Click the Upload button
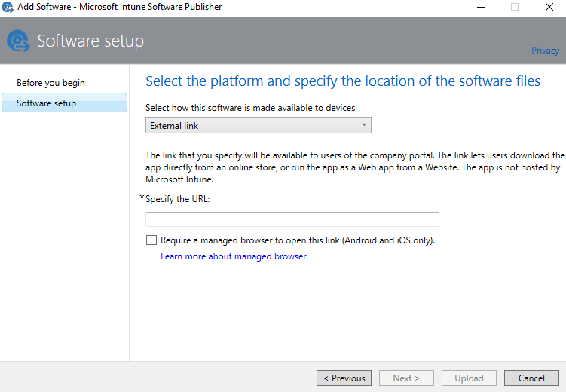 [x=469, y=378]
